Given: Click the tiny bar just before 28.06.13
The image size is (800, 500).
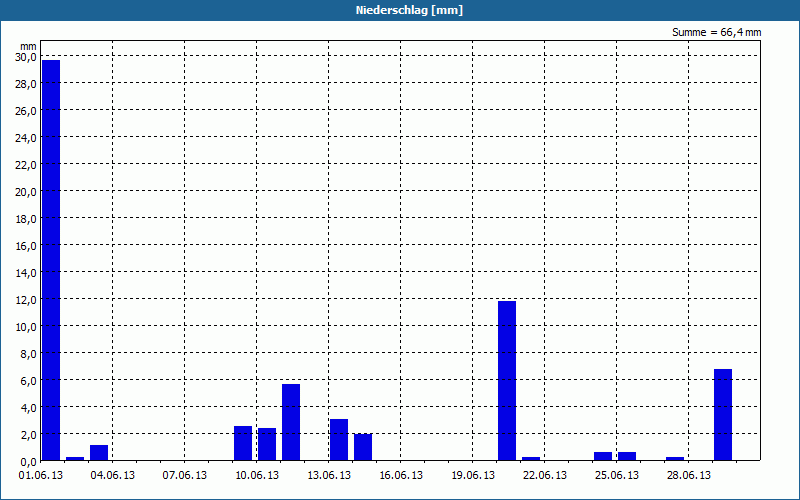Looking at the screenshot, I should pos(675,459).
